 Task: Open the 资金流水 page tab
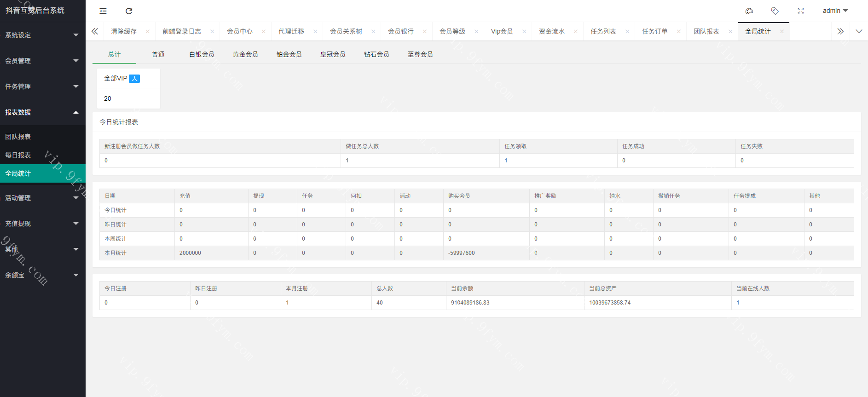point(551,31)
